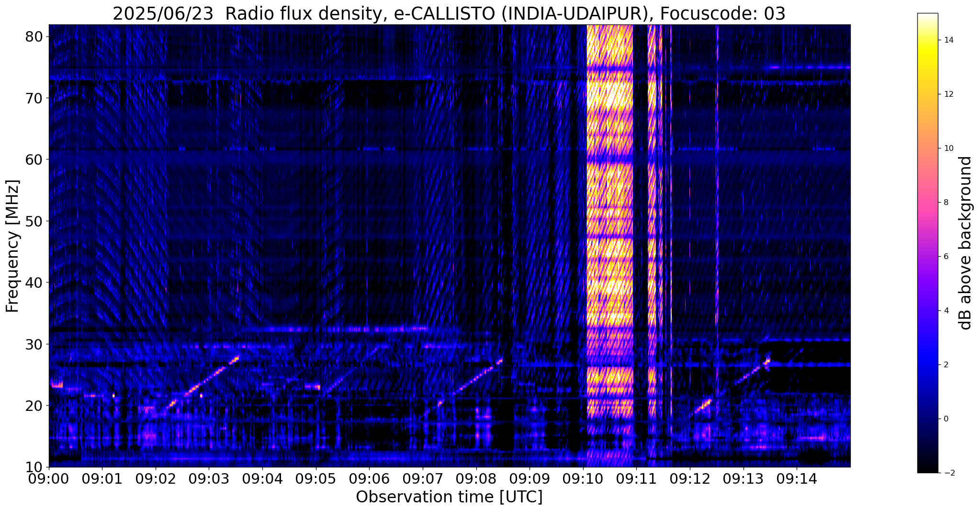980x511 pixels.
Task: Click the colorbar tick value 6
Action: pos(945,257)
